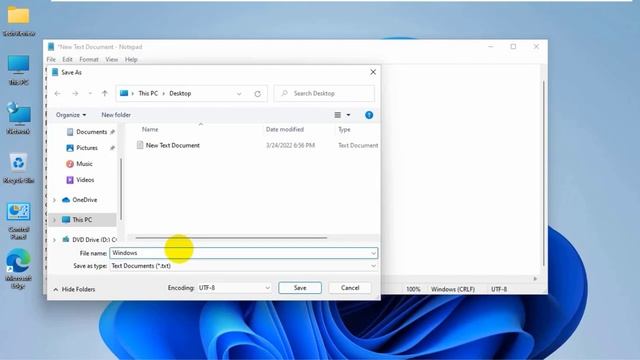The height and width of the screenshot is (360, 640).
Task: Click the Refresh icon next to address bar
Action: coord(258,94)
